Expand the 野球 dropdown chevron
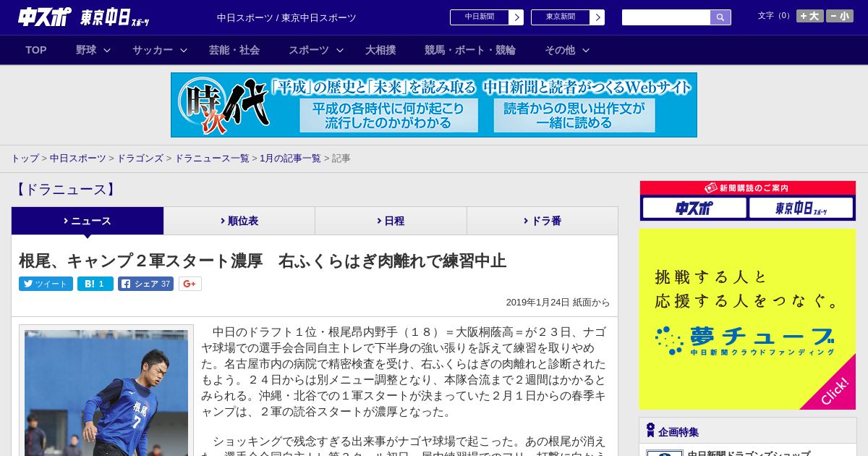 (107, 50)
